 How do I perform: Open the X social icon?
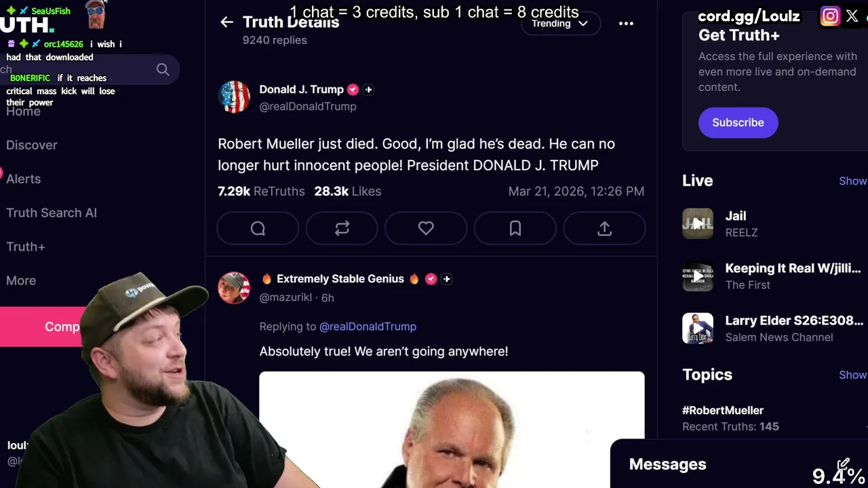(852, 16)
